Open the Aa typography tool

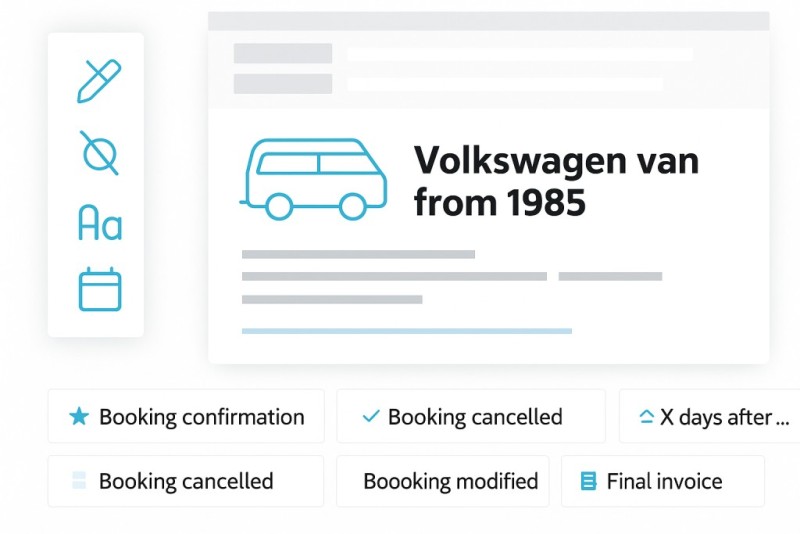99,222
